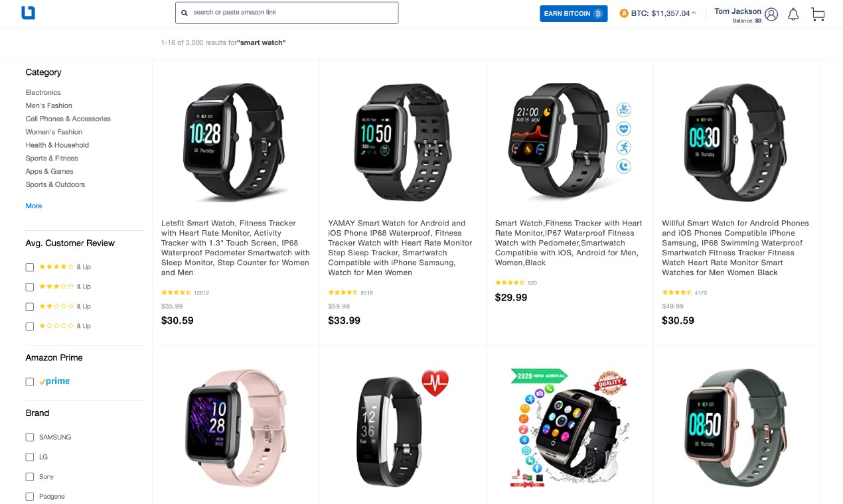
Task: Click the user profile avatar icon
Action: coord(771,15)
